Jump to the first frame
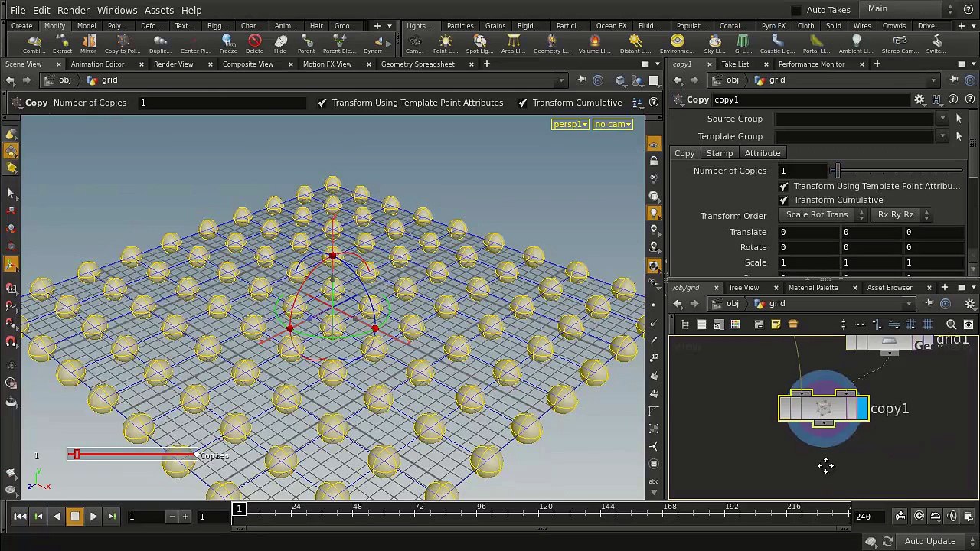The height and width of the screenshot is (551, 980). [20, 517]
